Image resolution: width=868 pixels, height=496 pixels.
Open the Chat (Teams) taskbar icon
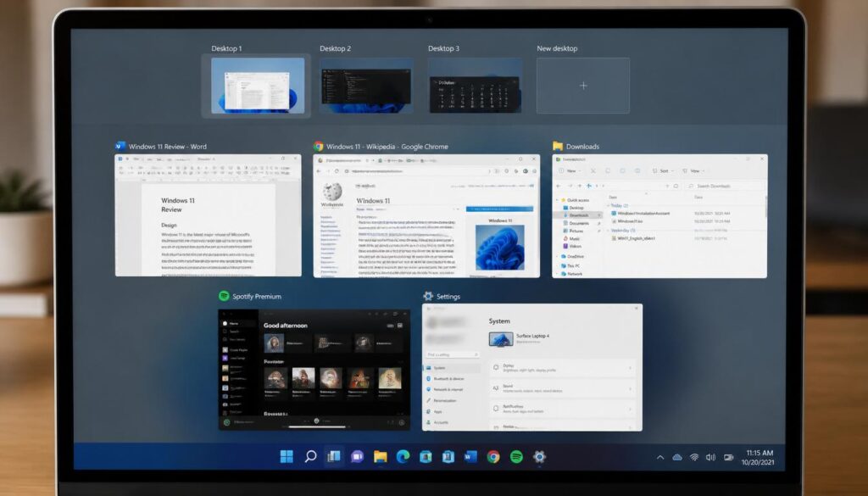click(x=357, y=457)
